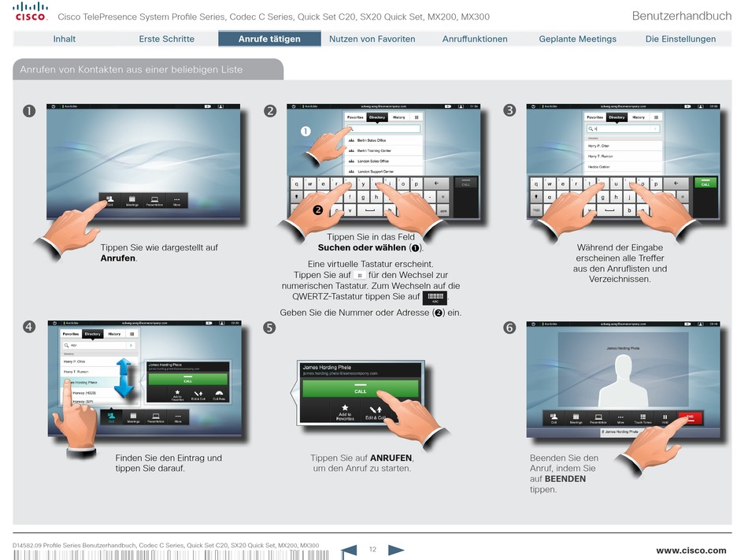Screen dimensions: 748x560
Task: Click the Benutzerhandbuch title text
Action: 682,16
